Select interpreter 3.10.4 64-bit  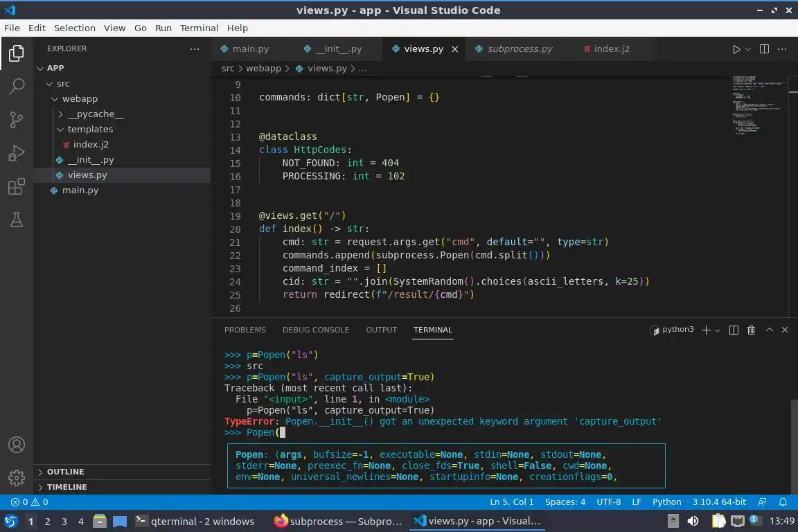coord(718,502)
